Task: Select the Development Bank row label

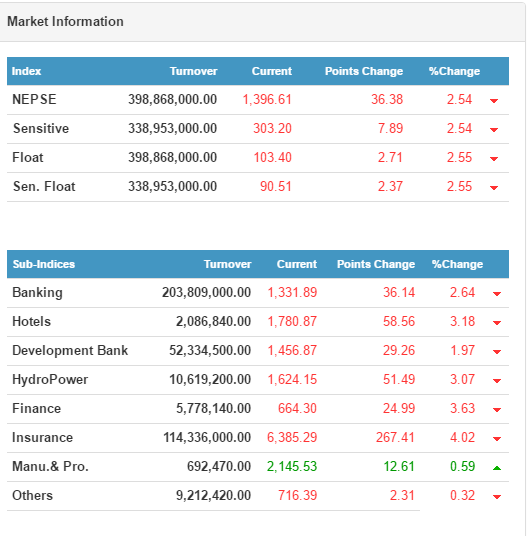Action: coord(70,350)
